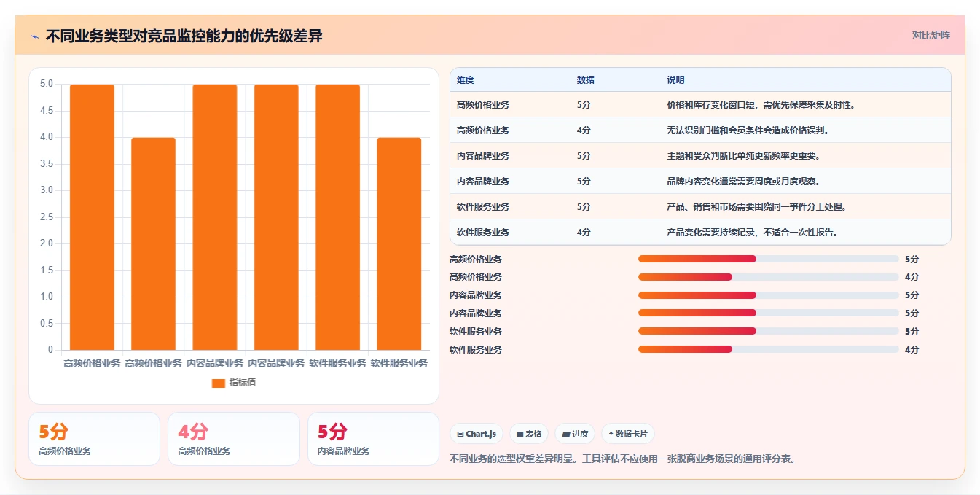Click the 高频价格业务 4分 progress bar
Viewport: 980px width, 495px height.
click(769, 277)
